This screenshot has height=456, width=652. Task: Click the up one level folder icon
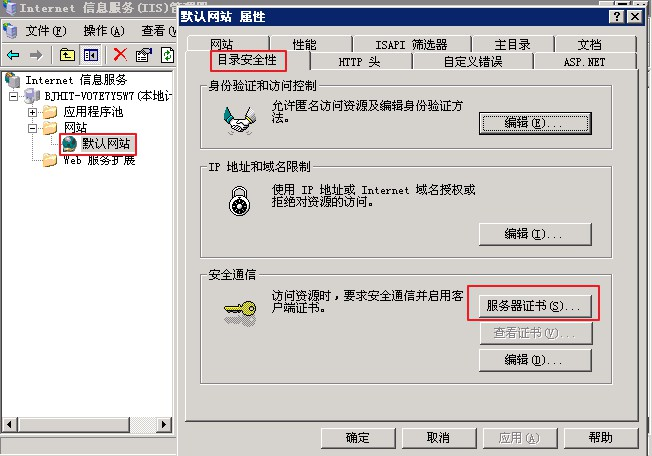[67, 55]
